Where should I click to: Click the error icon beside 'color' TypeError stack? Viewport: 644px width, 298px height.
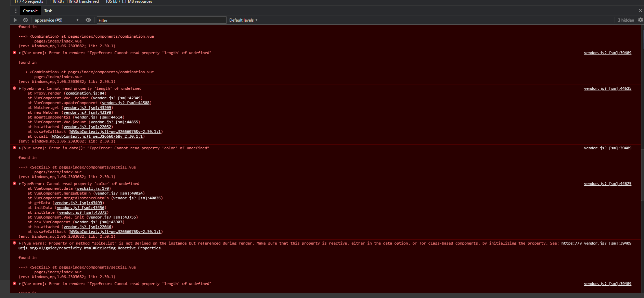click(14, 184)
